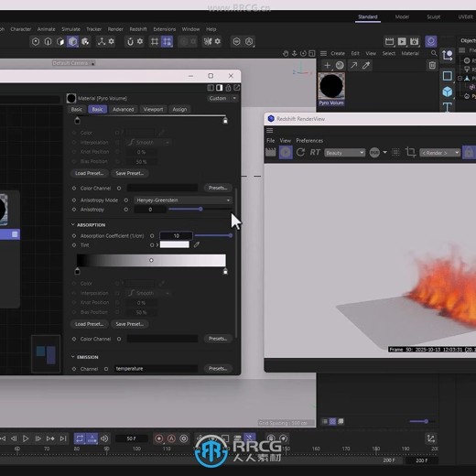476x476 pixels.
Task: Click the clapperboard render icon in RenderView
Action: [271, 152]
